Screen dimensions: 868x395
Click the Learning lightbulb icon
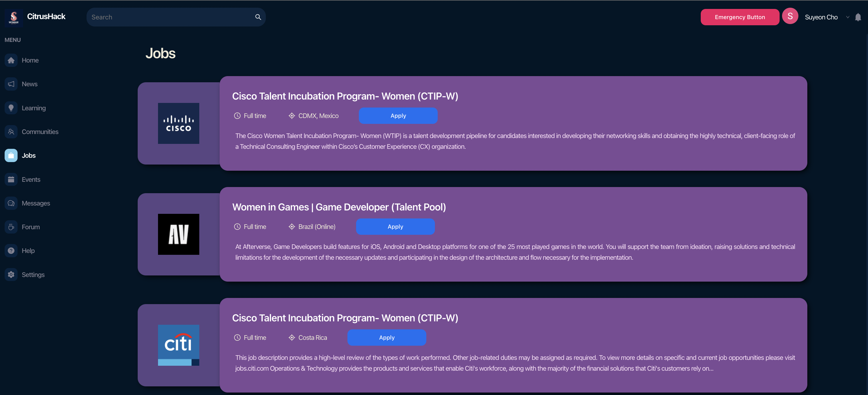pyautogui.click(x=11, y=108)
